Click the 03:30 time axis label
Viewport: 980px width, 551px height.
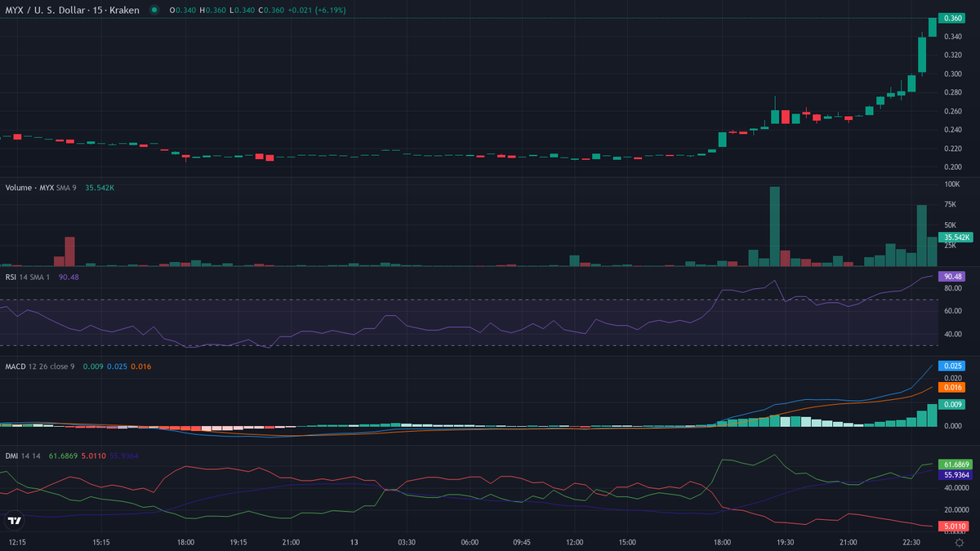pos(407,542)
